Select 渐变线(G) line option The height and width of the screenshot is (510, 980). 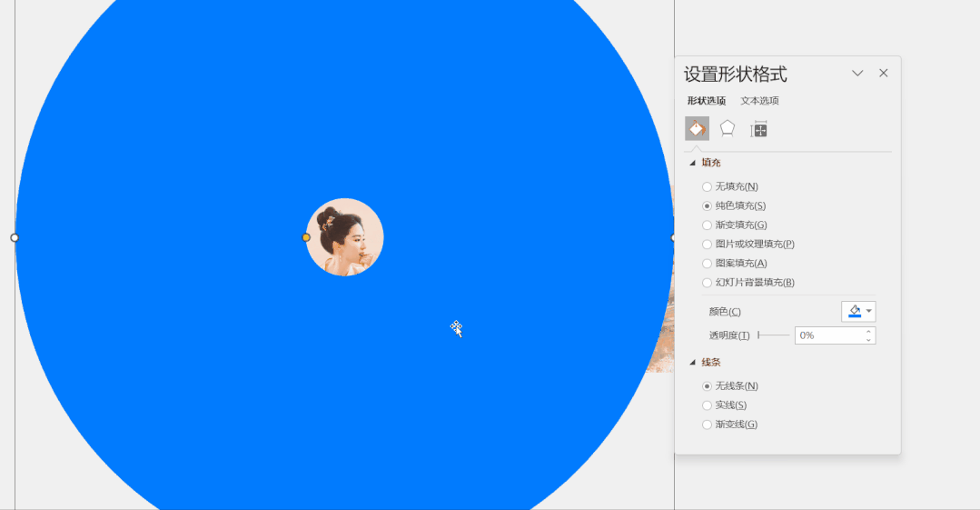(x=730, y=425)
